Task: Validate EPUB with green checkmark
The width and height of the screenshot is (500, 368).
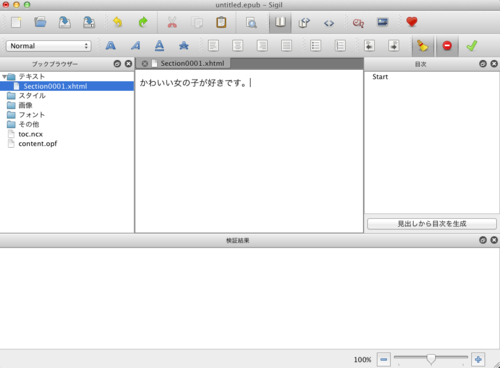Action: (472, 46)
